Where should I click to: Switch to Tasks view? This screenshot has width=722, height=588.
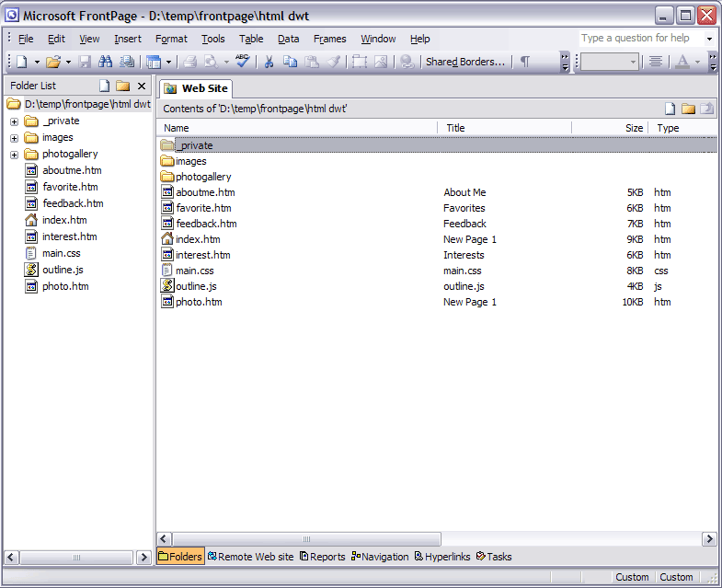[x=494, y=557]
